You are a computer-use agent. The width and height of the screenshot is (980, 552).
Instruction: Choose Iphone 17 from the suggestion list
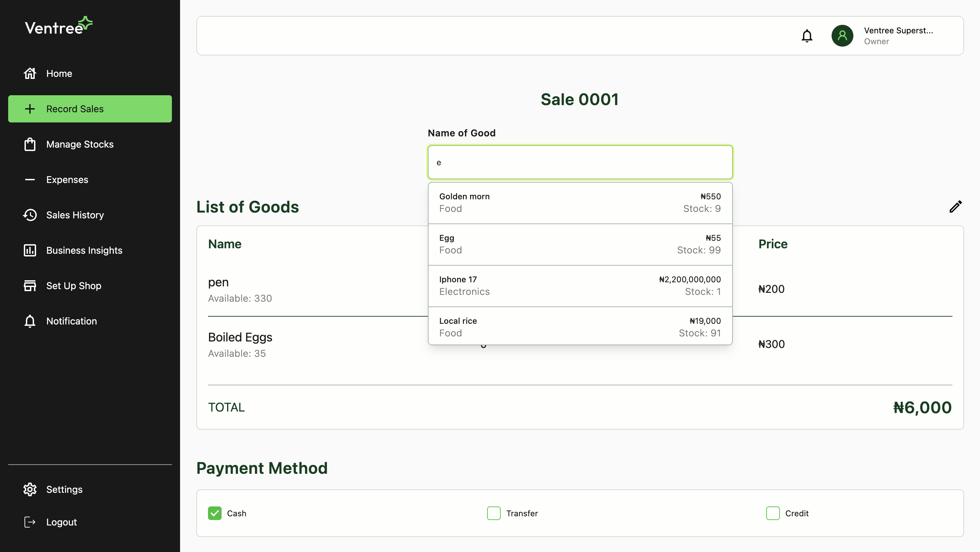[x=580, y=285]
